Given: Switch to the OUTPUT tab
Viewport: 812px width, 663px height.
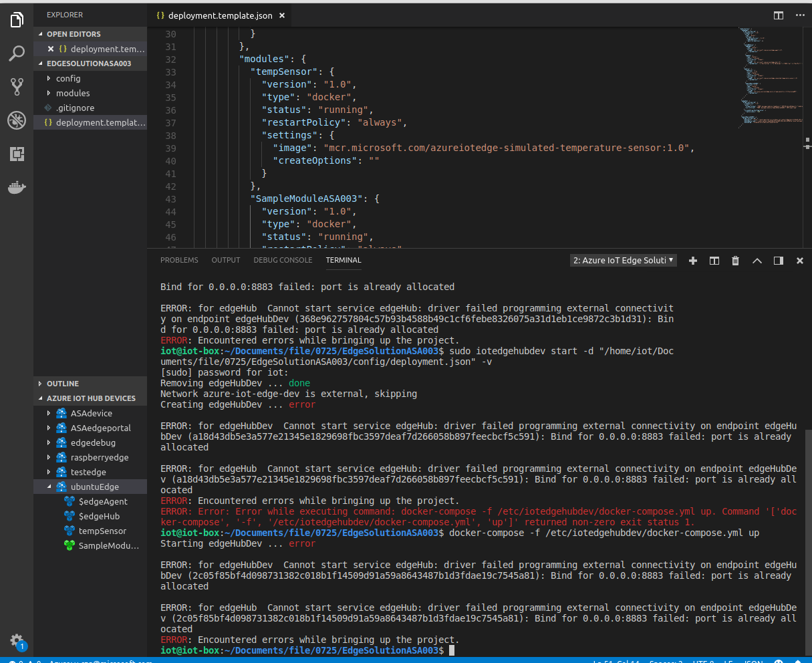Looking at the screenshot, I should point(226,260).
